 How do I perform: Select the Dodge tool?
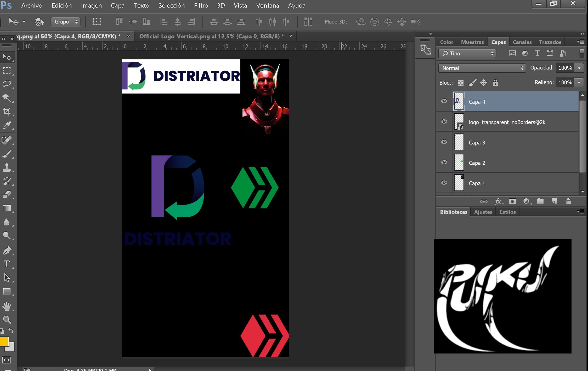(7, 235)
